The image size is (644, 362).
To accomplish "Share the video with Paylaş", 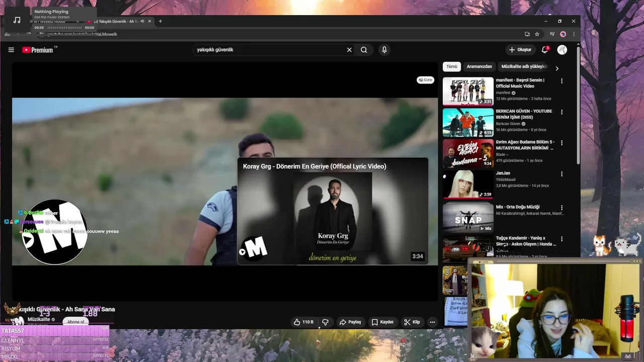I will tap(350, 322).
